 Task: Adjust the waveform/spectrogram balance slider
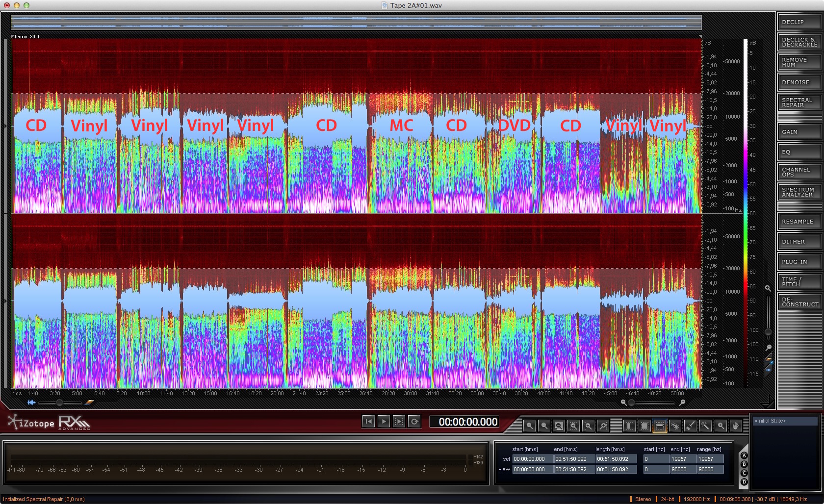click(x=59, y=403)
